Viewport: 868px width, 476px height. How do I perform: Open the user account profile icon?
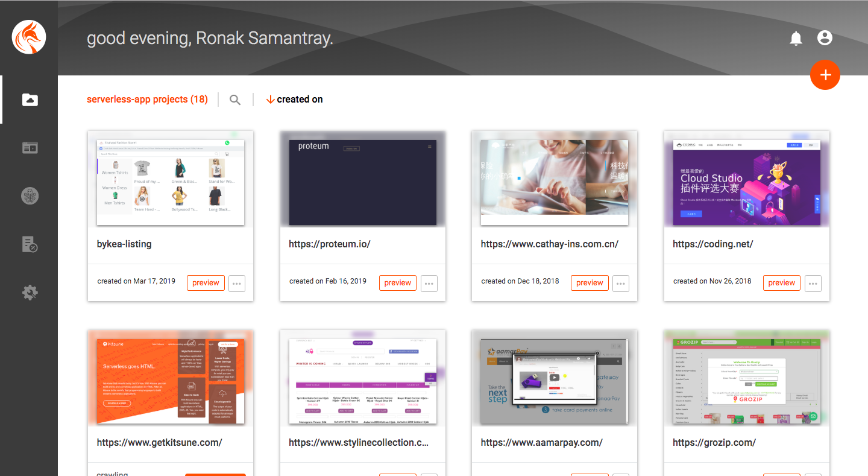click(x=825, y=38)
